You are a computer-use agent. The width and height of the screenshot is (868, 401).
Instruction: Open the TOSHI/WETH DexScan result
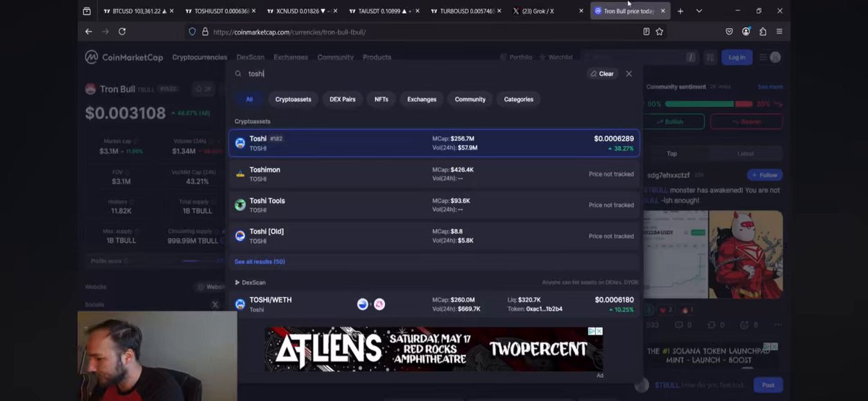(434, 304)
